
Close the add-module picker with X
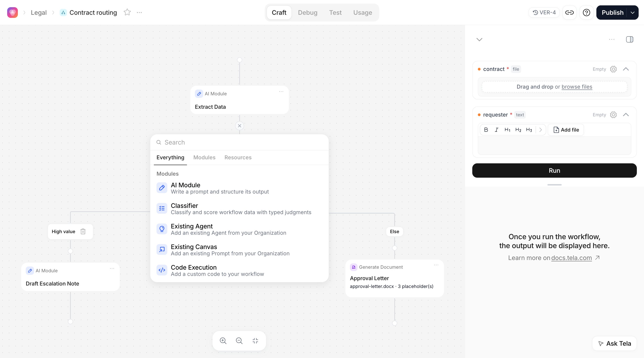coord(239,126)
